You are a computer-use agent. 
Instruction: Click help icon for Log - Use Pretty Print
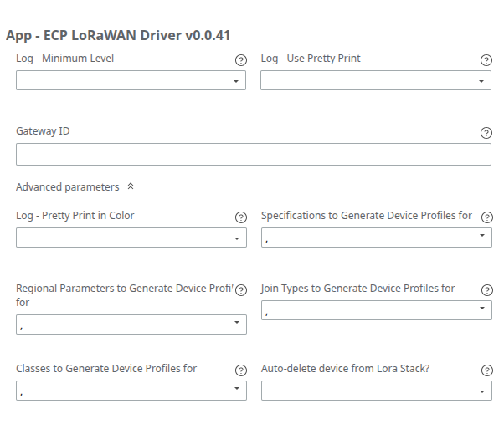pyautogui.click(x=486, y=60)
